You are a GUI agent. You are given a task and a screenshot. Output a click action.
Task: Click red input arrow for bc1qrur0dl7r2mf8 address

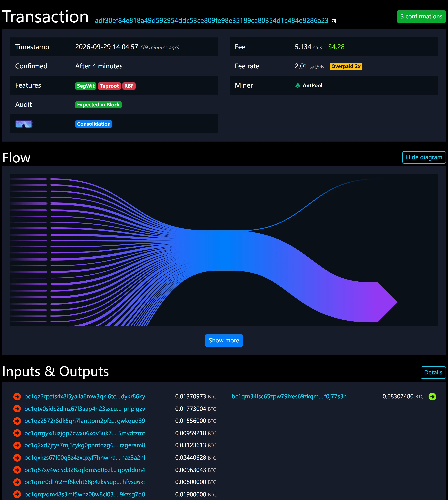(17, 482)
